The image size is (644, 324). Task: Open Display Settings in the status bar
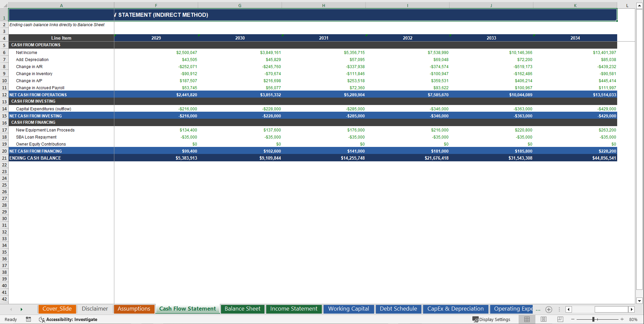[x=492, y=319]
